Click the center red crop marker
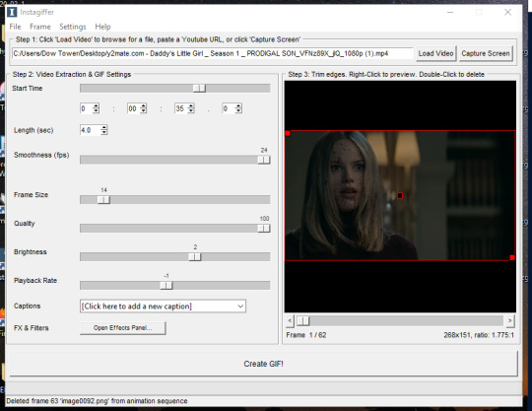 [x=400, y=195]
